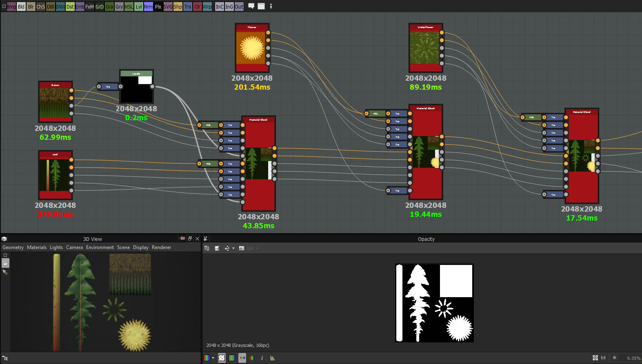
Task: Toggle the color space display icon
Action: coord(252,358)
